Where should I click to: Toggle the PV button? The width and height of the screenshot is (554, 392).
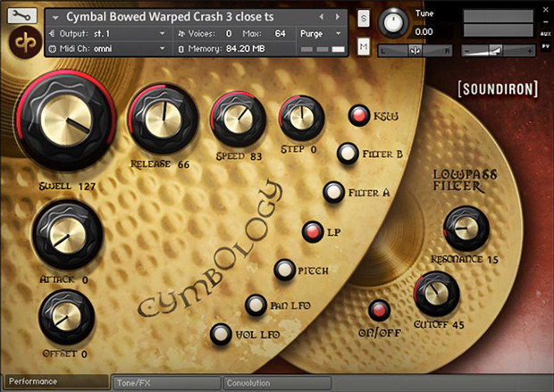pyautogui.click(x=546, y=46)
